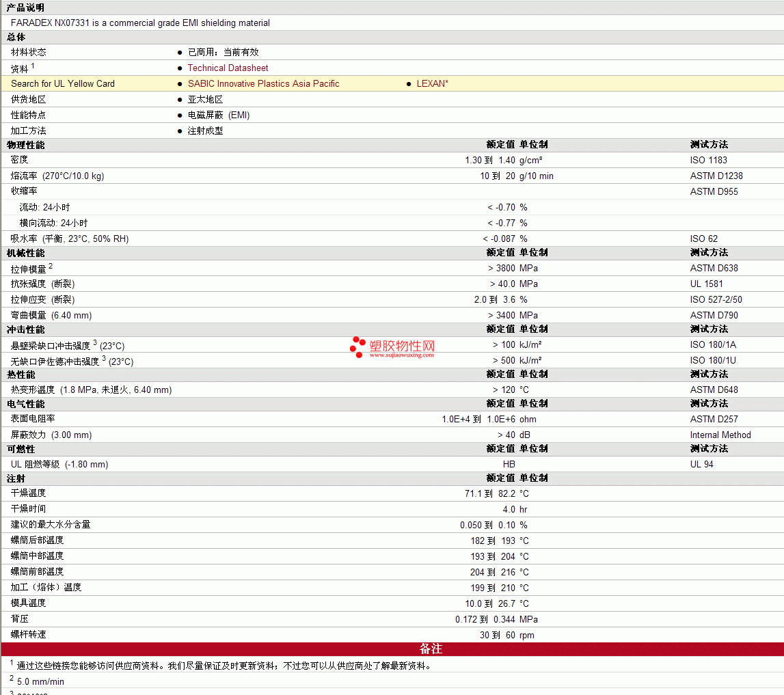
Task: Select the "螺筒后部温度" row label
Action: click(x=38, y=540)
